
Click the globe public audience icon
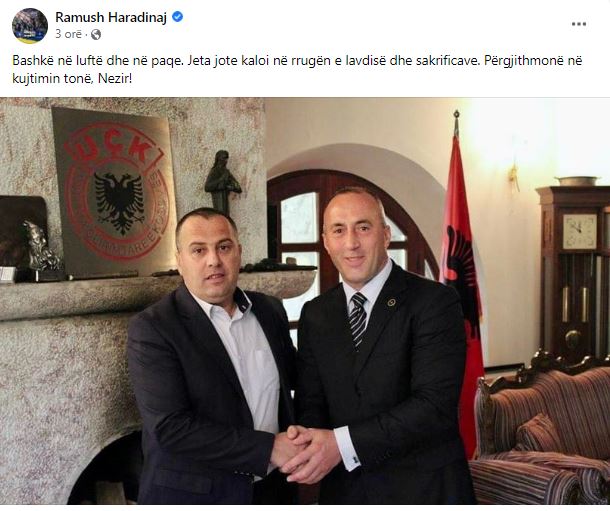pos(96,35)
